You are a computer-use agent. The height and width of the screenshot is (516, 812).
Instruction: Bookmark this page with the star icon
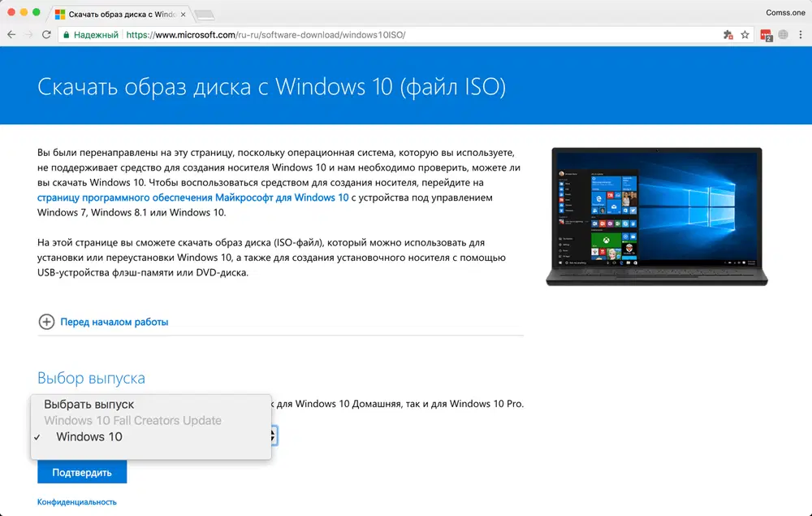pos(745,35)
